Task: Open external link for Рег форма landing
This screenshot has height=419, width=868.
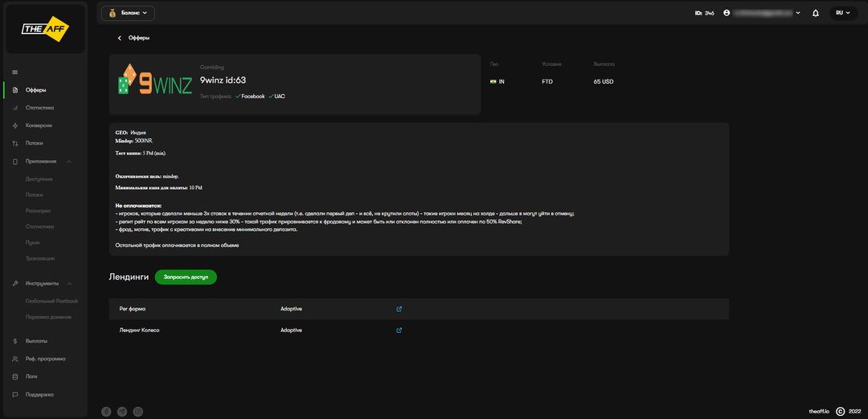Action: (x=399, y=309)
